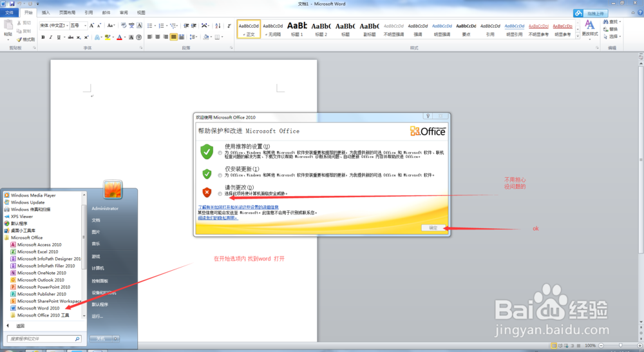This screenshot has height=352, width=644.
Task: Click Windows Media Player in Start menu
Action: pos(33,195)
